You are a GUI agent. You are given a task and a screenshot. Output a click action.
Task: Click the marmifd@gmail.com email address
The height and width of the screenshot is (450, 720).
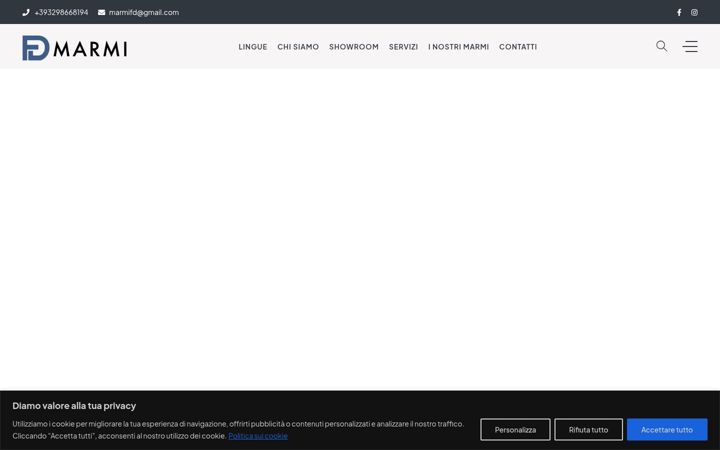(144, 12)
